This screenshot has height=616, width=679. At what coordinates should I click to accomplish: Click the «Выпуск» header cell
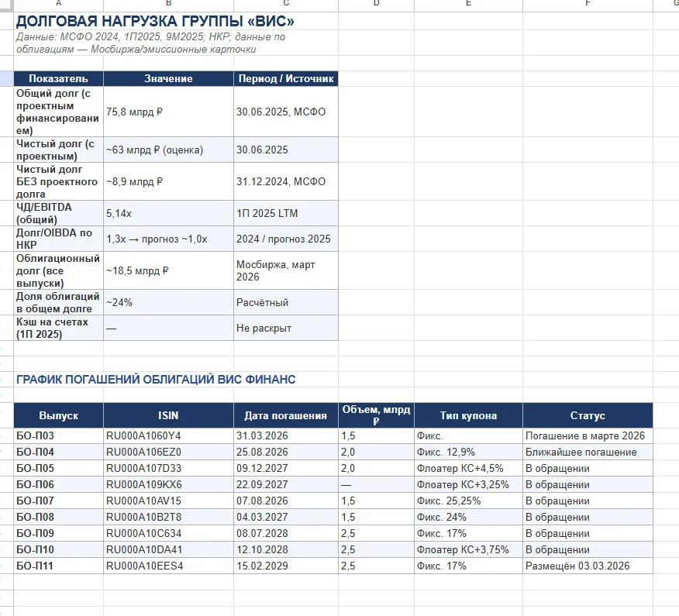[58, 415]
